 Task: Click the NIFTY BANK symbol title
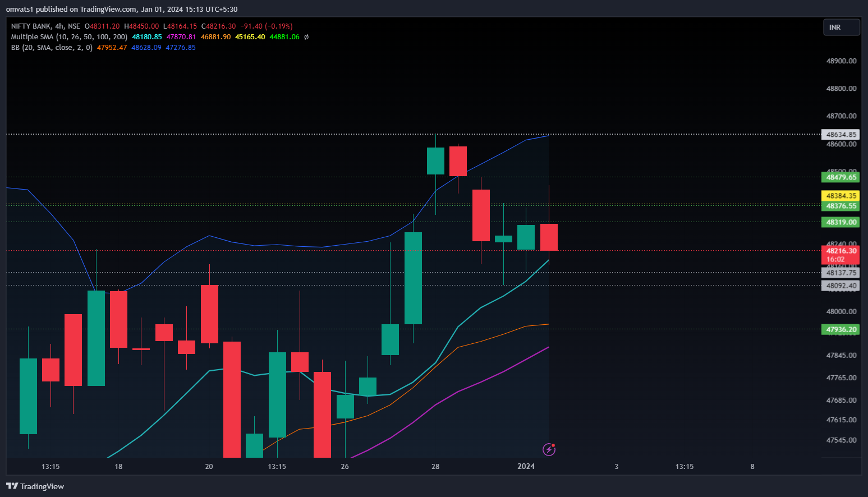point(31,26)
